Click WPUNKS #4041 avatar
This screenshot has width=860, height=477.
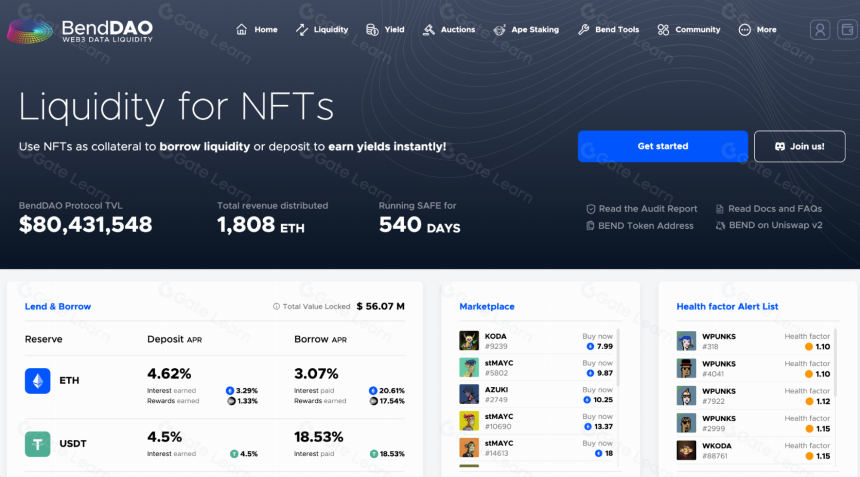pos(686,368)
